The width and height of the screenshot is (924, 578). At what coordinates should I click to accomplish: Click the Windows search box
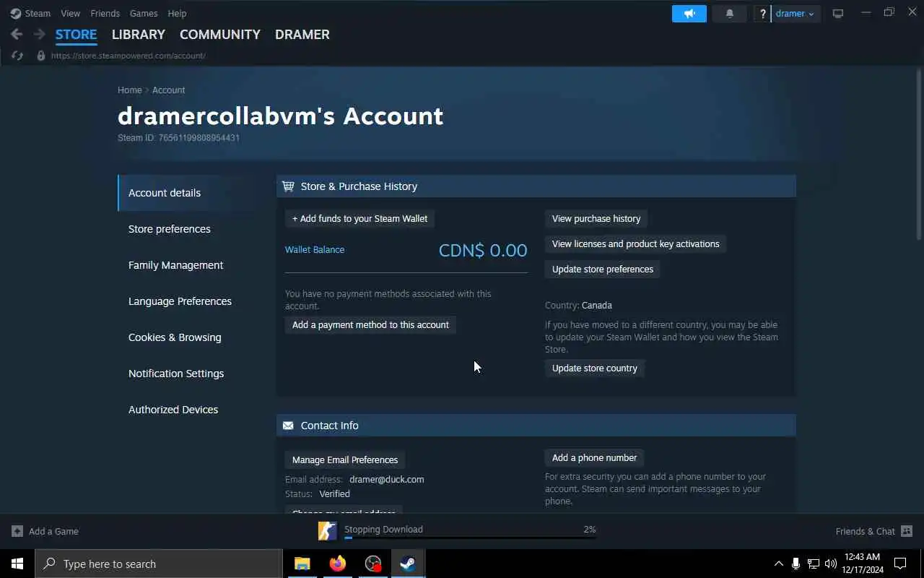click(x=159, y=564)
